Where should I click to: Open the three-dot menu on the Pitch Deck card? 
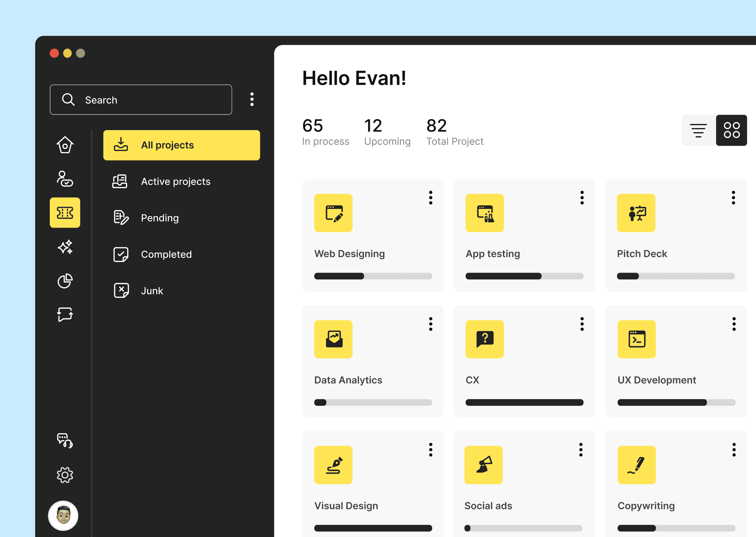pyautogui.click(x=733, y=198)
